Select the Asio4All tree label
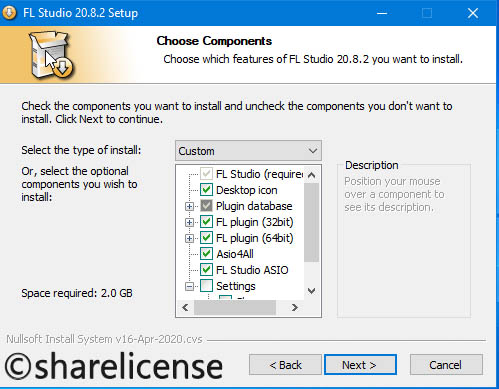The height and width of the screenshot is (389, 499). 235,254
